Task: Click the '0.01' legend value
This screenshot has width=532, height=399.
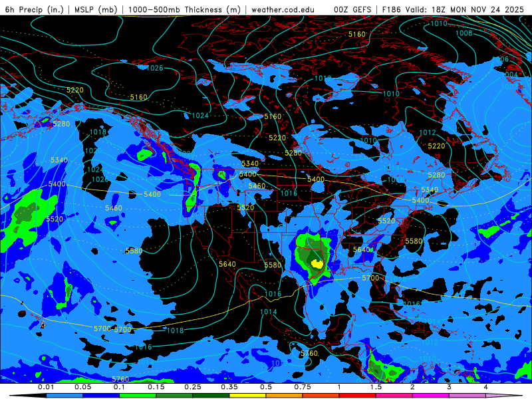Action: click(46, 387)
